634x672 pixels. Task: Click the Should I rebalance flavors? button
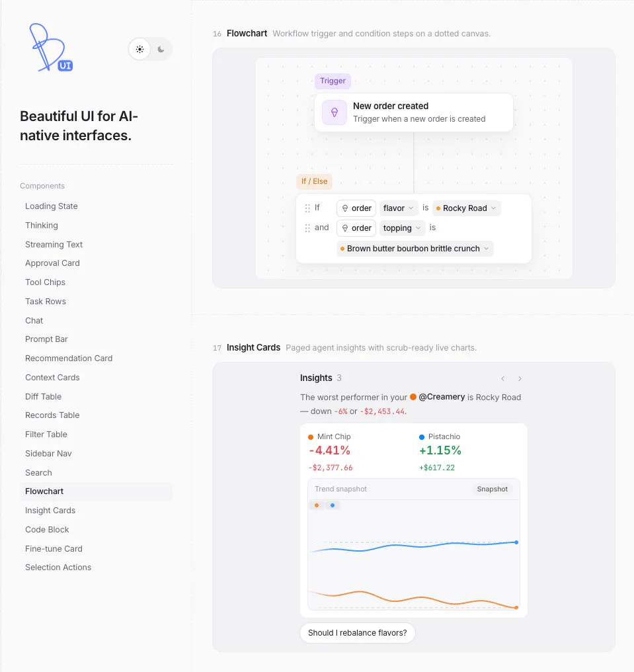(x=357, y=633)
